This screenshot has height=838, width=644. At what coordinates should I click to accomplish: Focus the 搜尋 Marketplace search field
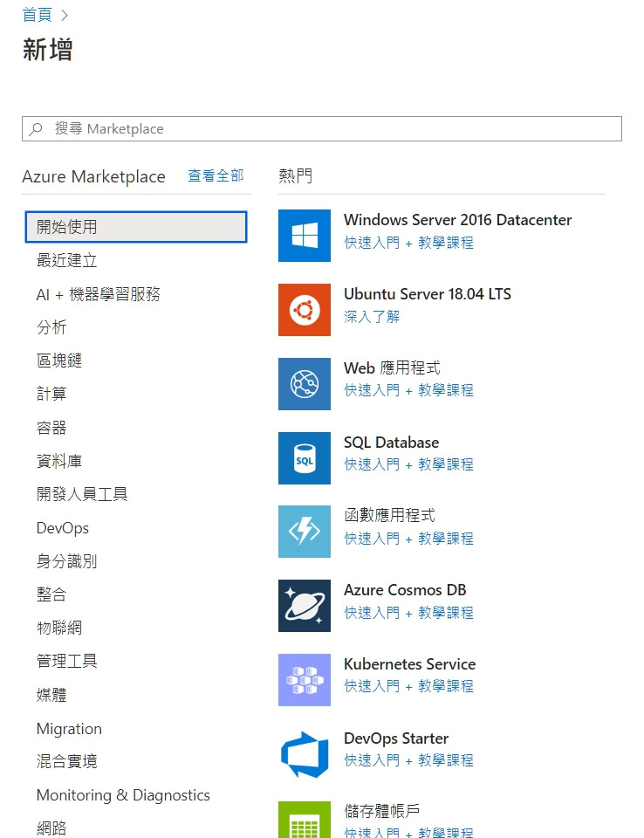[x=322, y=129]
